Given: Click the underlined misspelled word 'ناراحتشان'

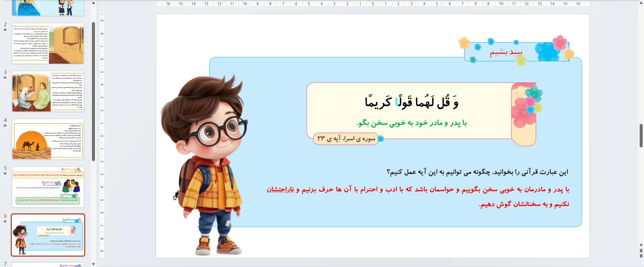Looking at the screenshot, I should point(280,190).
